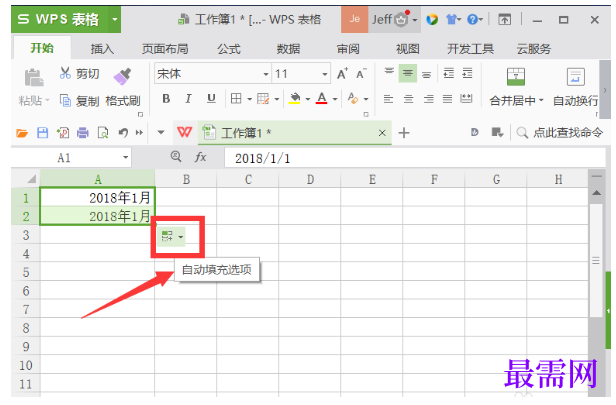Click the open folder icon

(22, 133)
